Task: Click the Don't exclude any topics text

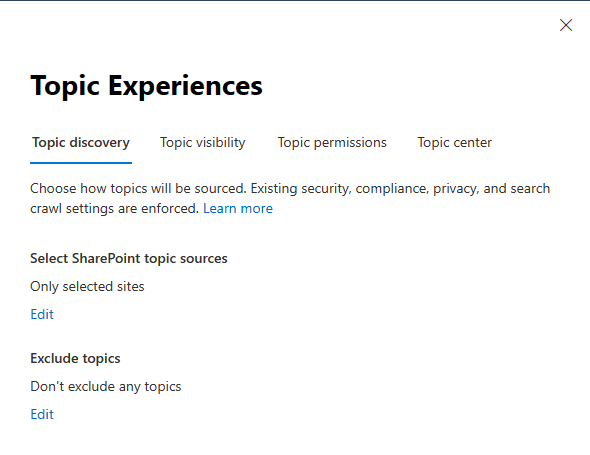Action: coord(106,387)
